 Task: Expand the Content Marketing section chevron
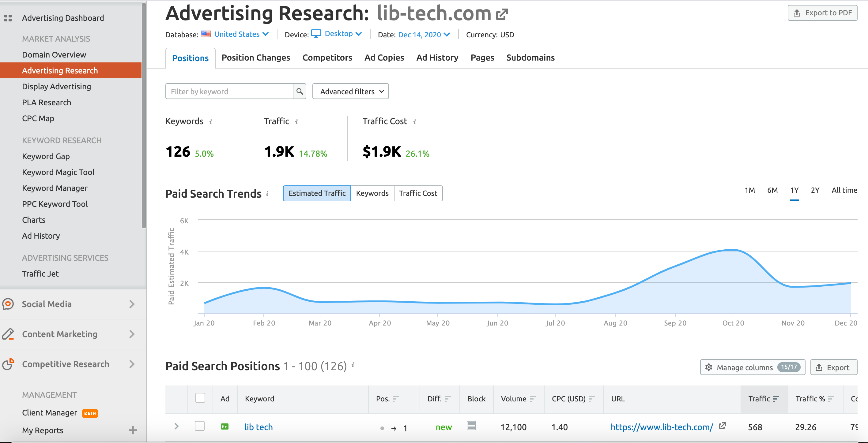[x=132, y=334]
